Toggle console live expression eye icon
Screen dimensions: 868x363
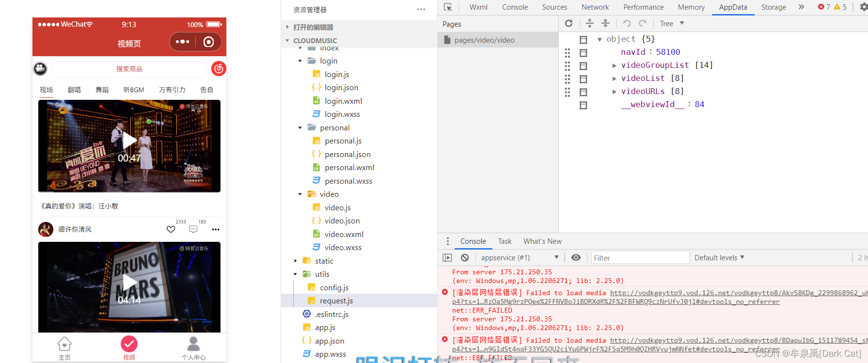(x=576, y=258)
